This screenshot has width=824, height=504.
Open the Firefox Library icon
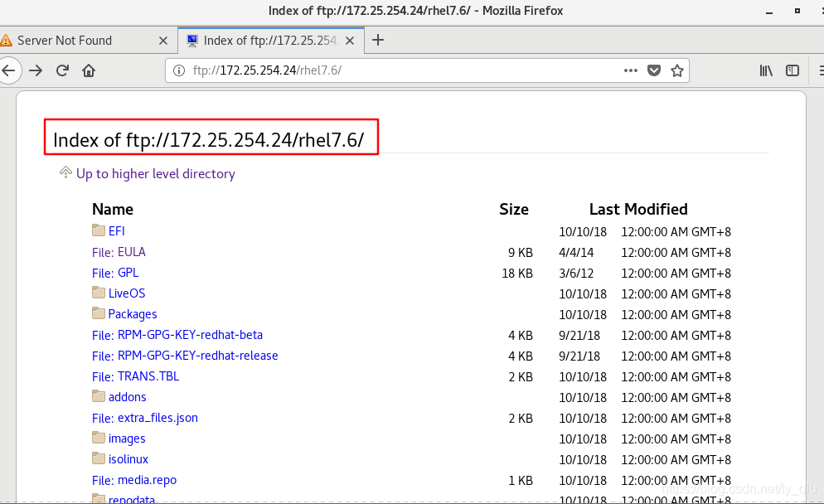coord(766,70)
